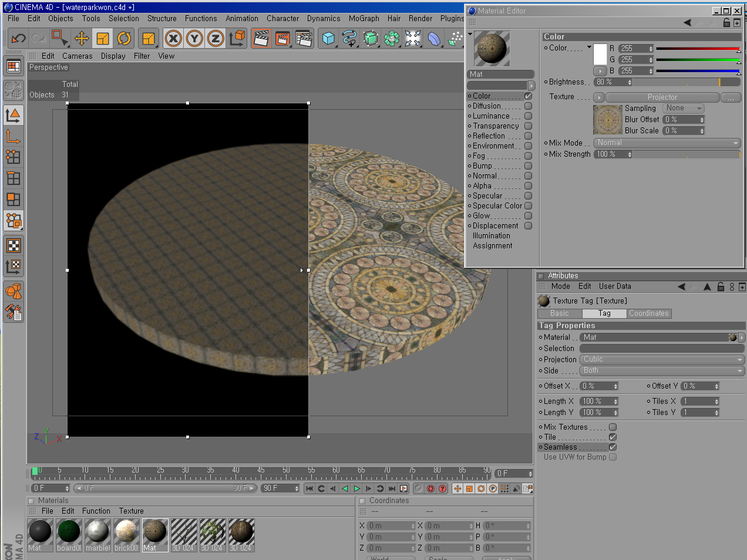Enable the Bump channel checkbox
Screen dimensions: 747x560
[x=528, y=166]
